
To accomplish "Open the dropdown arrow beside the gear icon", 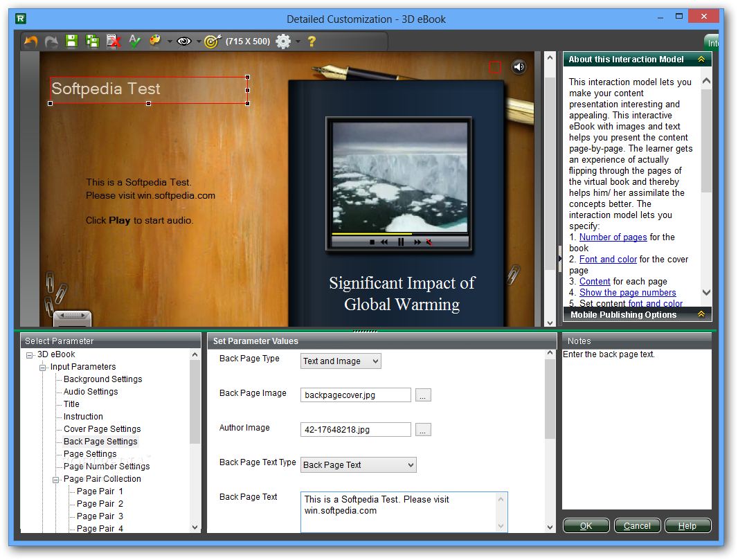I will tap(298, 42).
